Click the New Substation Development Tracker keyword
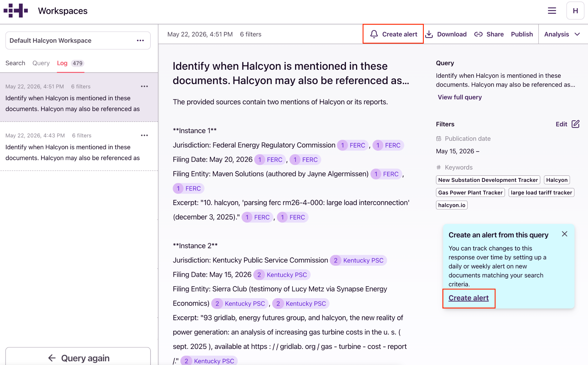Viewport: 588px width, 365px height. pyautogui.click(x=488, y=180)
